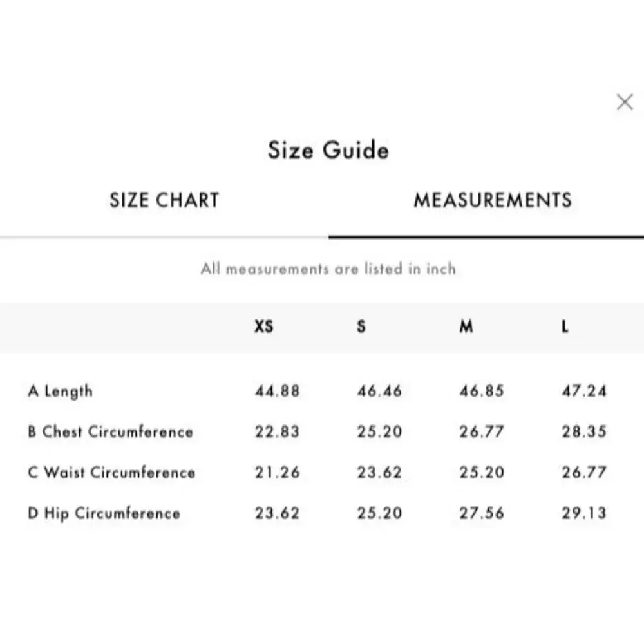Select the B Chest Circumference label
The height and width of the screenshot is (644, 644).
[110, 432]
